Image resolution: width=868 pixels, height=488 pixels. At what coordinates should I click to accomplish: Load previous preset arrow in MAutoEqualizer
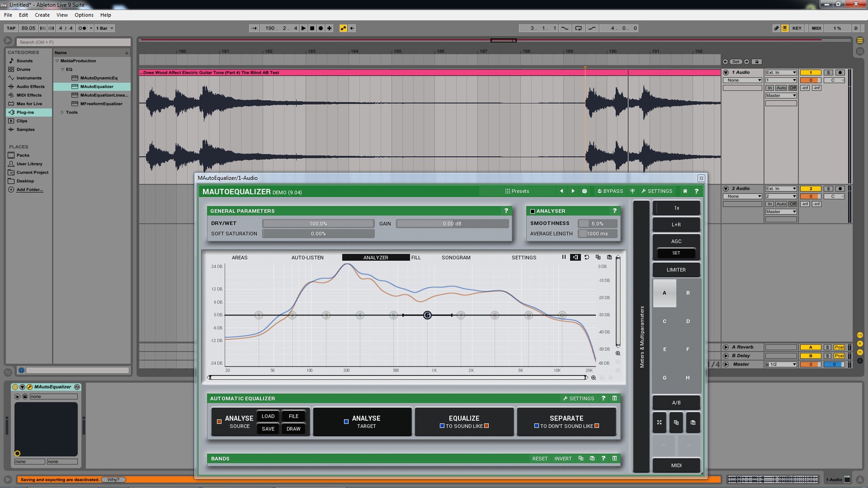coord(561,191)
